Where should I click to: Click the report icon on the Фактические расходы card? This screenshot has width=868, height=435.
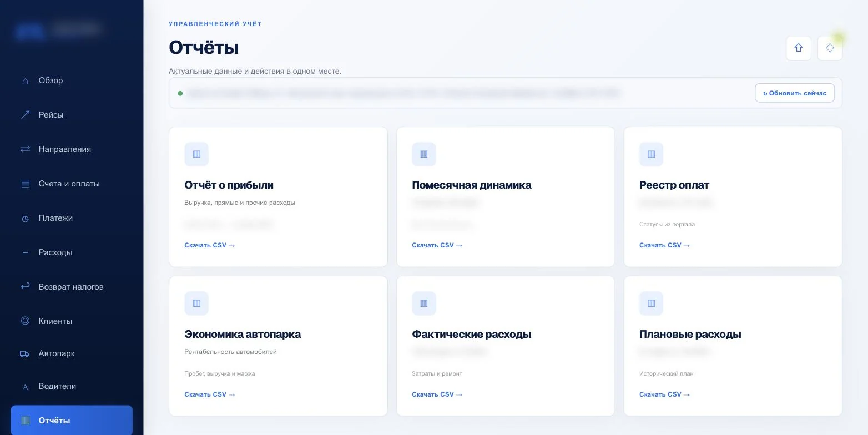(x=424, y=304)
